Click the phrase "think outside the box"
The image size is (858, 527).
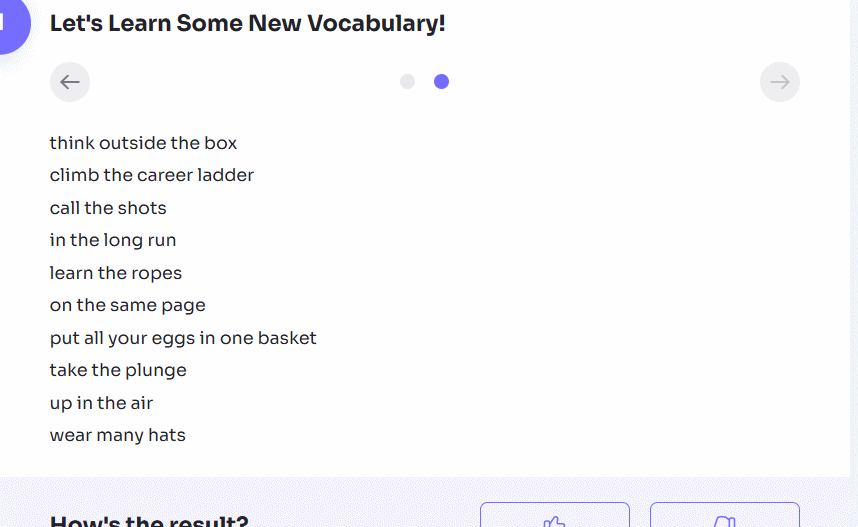tap(143, 143)
